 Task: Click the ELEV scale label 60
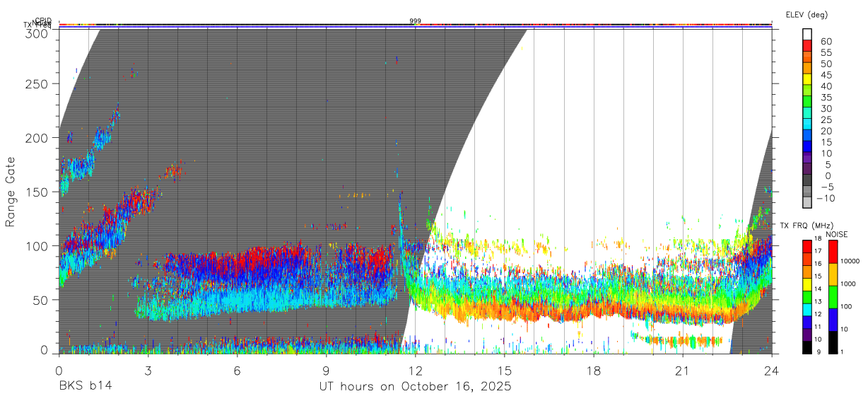[826, 41]
